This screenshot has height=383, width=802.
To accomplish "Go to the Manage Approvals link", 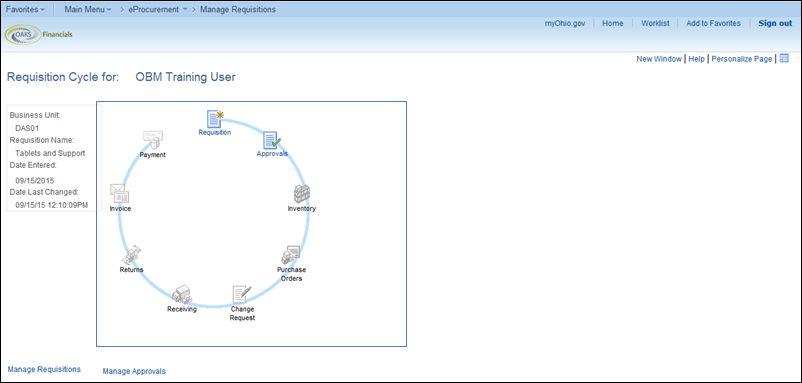I will (134, 371).
